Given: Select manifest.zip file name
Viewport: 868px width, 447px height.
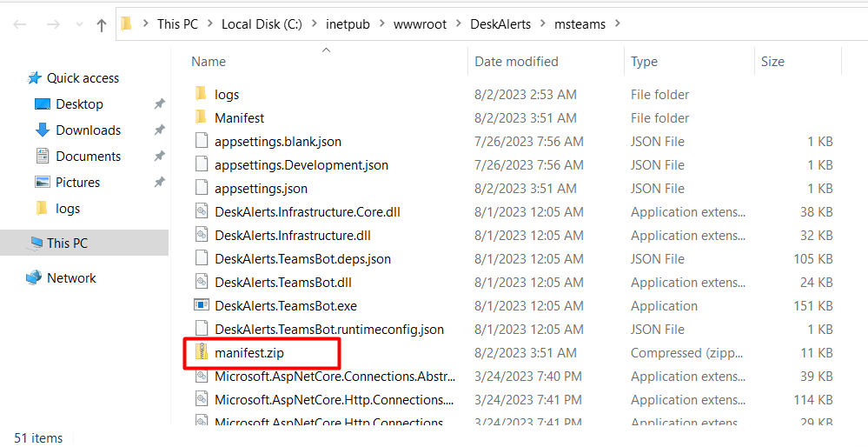Looking at the screenshot, I should 249,353.
